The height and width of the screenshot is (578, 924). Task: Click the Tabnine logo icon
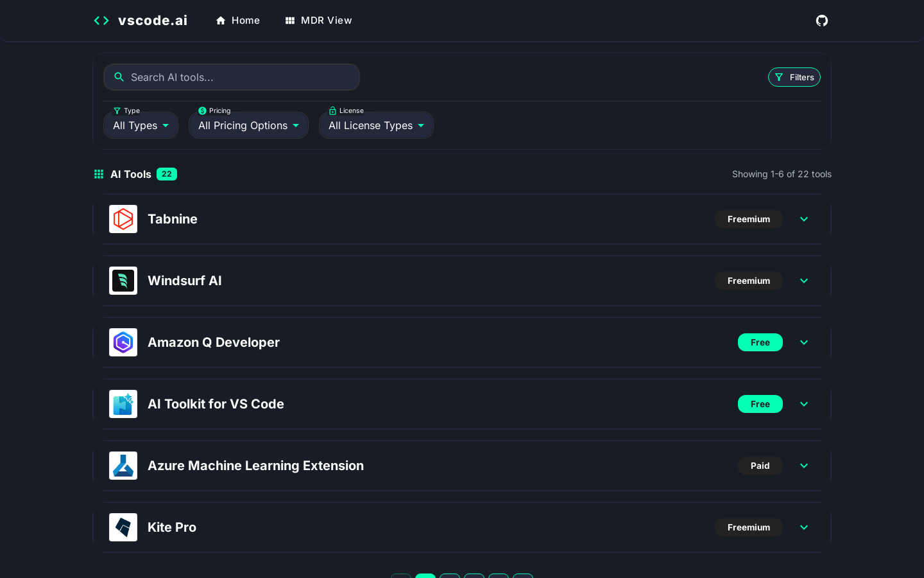123,219
